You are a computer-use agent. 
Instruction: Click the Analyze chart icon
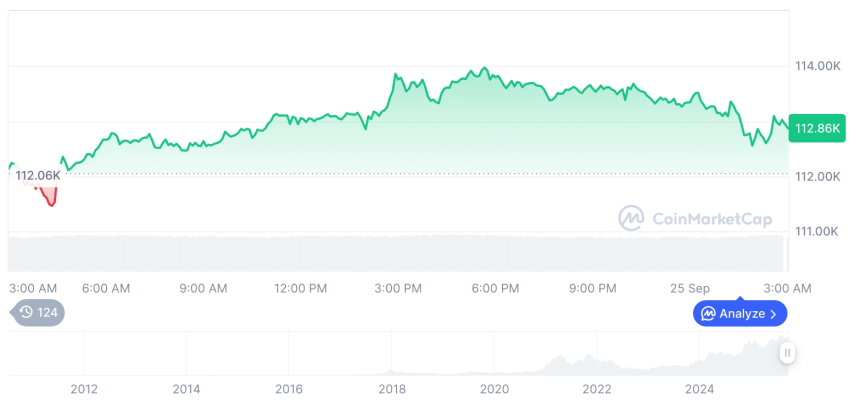pyautogui.click(x=708, y=313)
